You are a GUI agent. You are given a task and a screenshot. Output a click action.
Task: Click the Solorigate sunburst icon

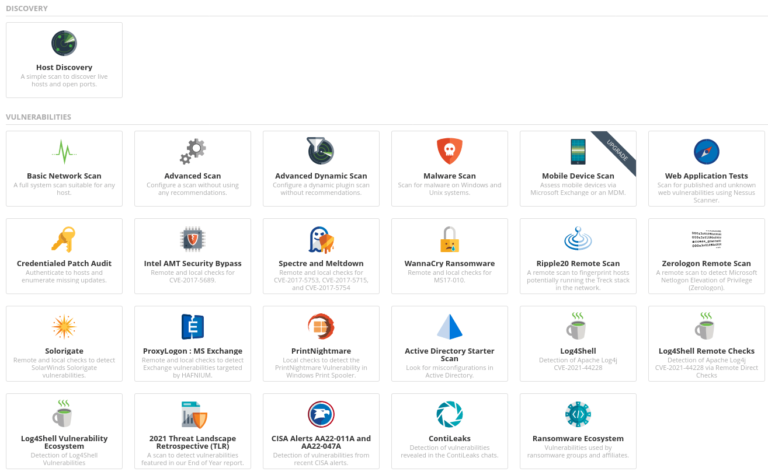point(64,327)
